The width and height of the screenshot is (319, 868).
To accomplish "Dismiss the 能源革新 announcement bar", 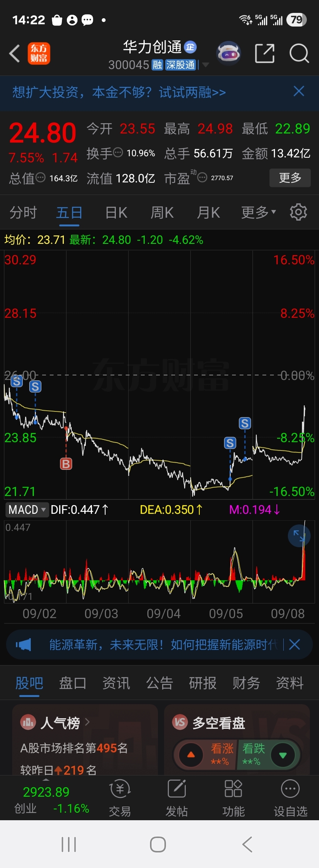I will pos(295,644).
